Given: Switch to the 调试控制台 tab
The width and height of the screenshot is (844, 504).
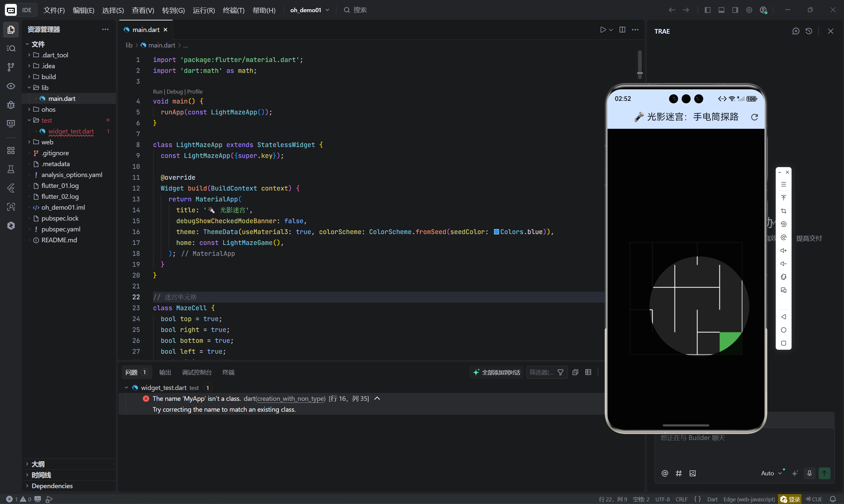Looking at the screenshot, I should (197, 372).
